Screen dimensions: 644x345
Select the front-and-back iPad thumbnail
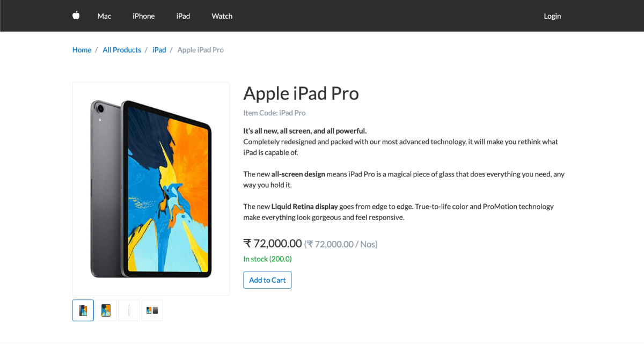point(152,310)
